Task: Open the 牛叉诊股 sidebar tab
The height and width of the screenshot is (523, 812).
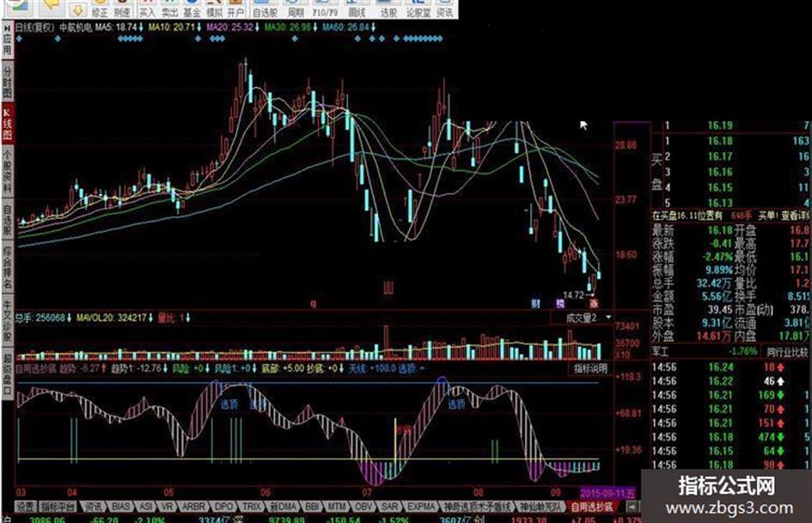Action: [x=7, y=321]
